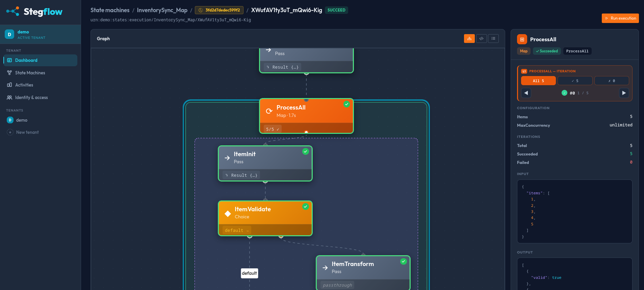Click the success check on ItemInit node
Viewport: 644px width, 290px height.
tap(306, 151)
